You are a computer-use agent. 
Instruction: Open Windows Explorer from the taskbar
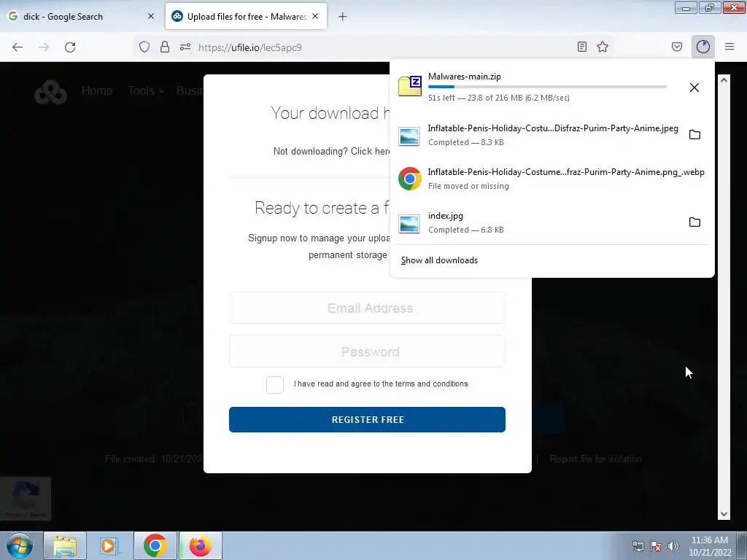pyautogui.click(x=65, y=545)
